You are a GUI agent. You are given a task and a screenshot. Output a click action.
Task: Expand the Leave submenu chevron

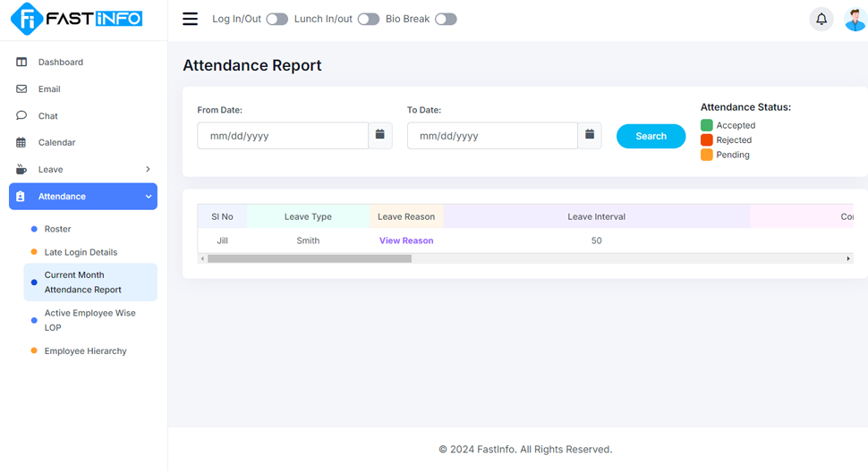(148, 169)
